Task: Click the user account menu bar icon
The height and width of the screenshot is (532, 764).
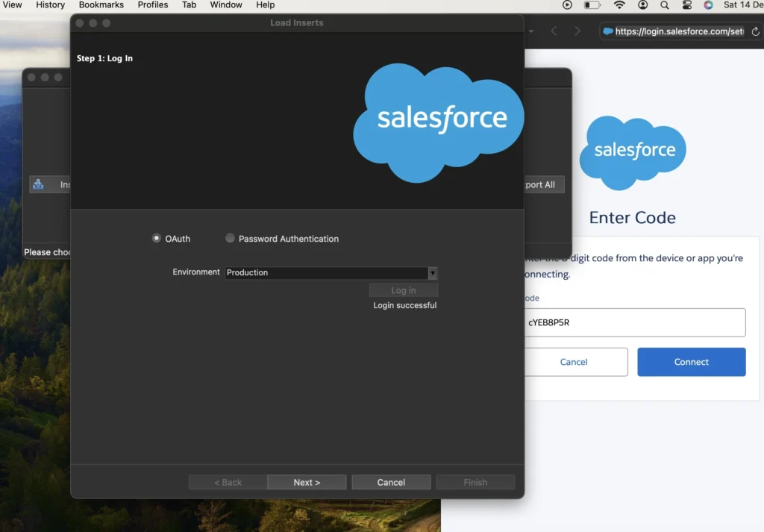Action: tap(642, 5)
